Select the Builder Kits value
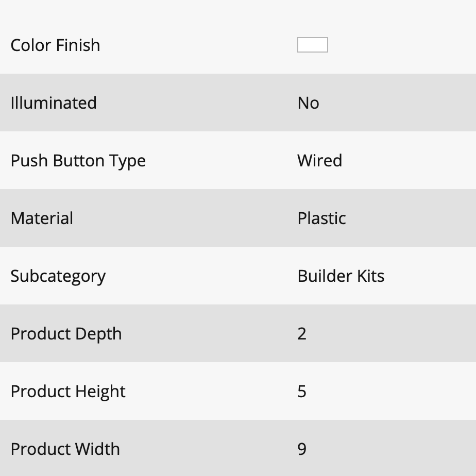476x476 pixels. [x=341, y=276]
